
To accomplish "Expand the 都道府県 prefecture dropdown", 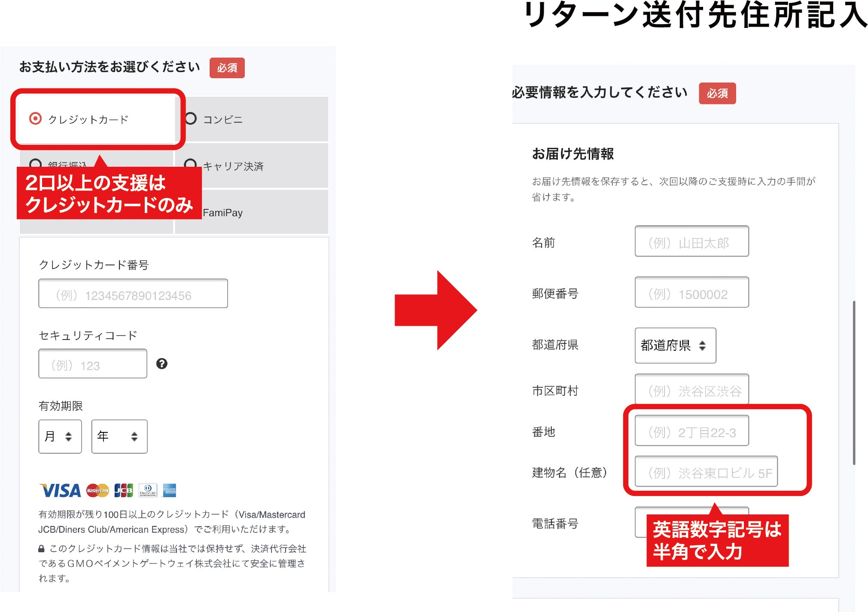I will pyautogui.click(x=675, y=346).
